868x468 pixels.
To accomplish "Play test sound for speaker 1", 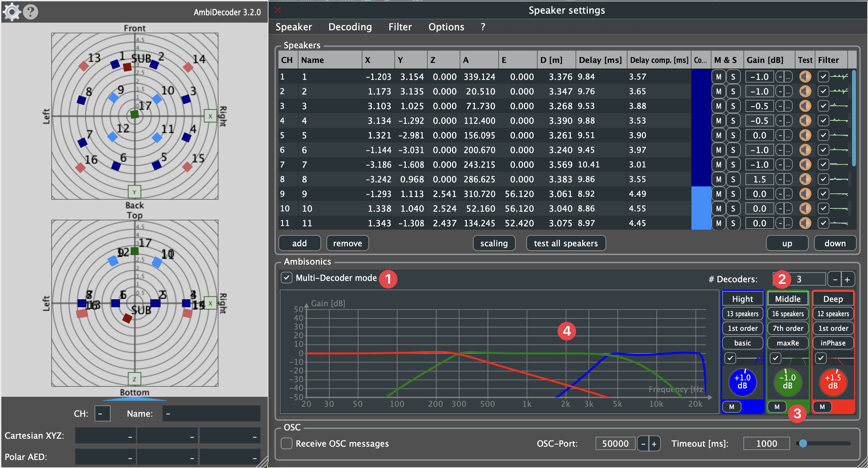I will click(805, 77).
